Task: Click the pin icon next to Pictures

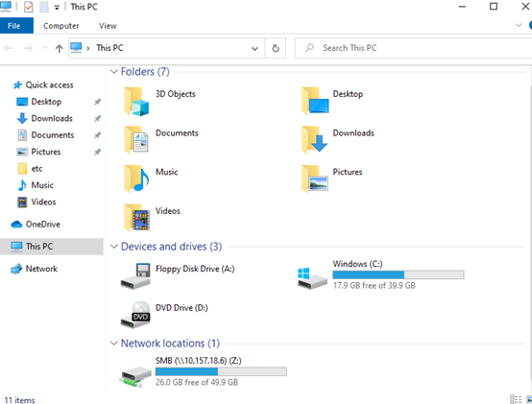Action: coord(98,152)
